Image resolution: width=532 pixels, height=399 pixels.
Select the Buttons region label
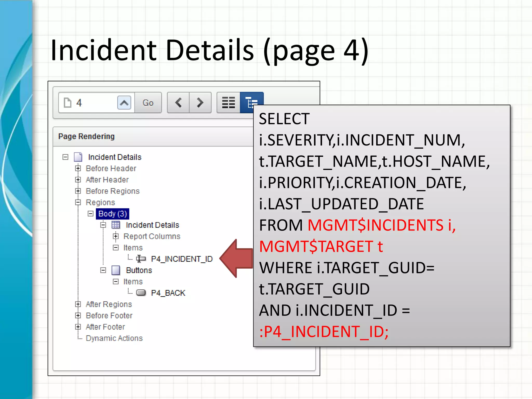[139, 270]
